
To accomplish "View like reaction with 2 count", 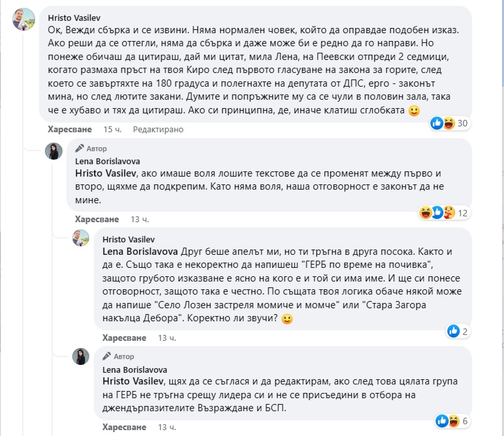I will (460, 331).
